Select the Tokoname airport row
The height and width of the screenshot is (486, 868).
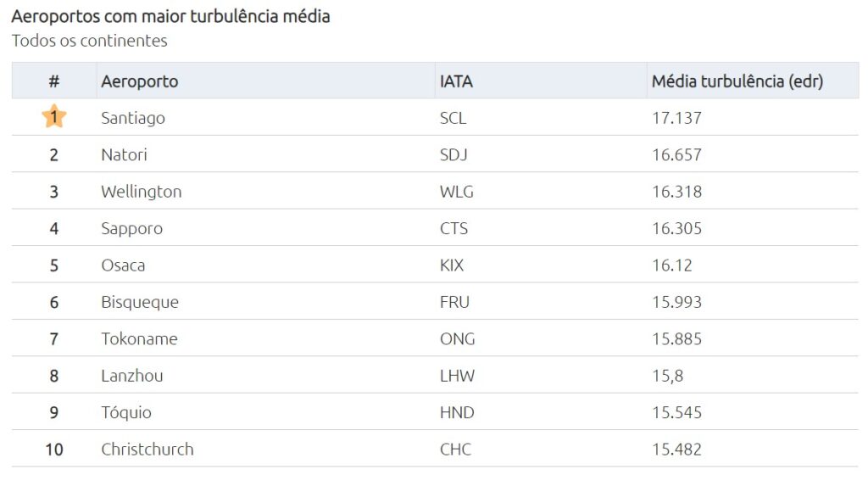click(139, 339)
